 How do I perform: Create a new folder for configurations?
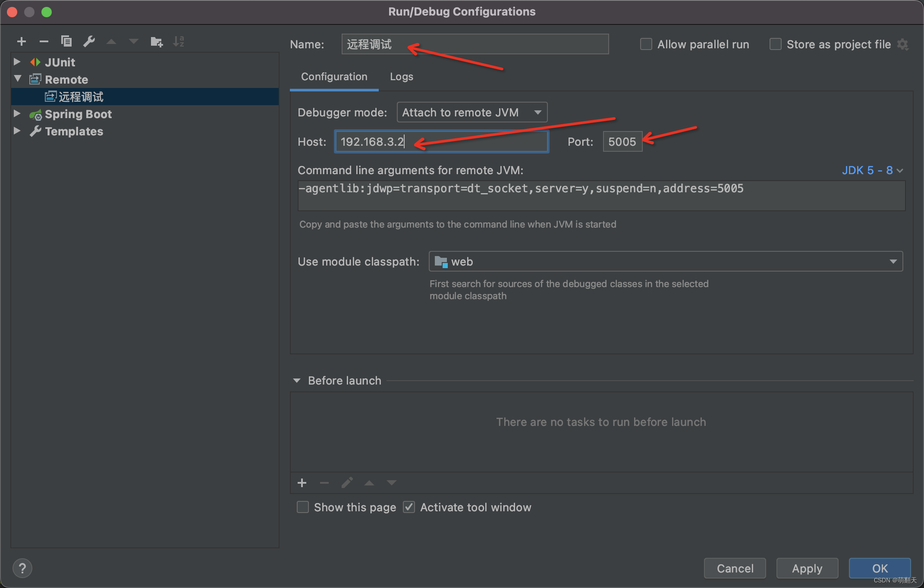click(157, 41)
